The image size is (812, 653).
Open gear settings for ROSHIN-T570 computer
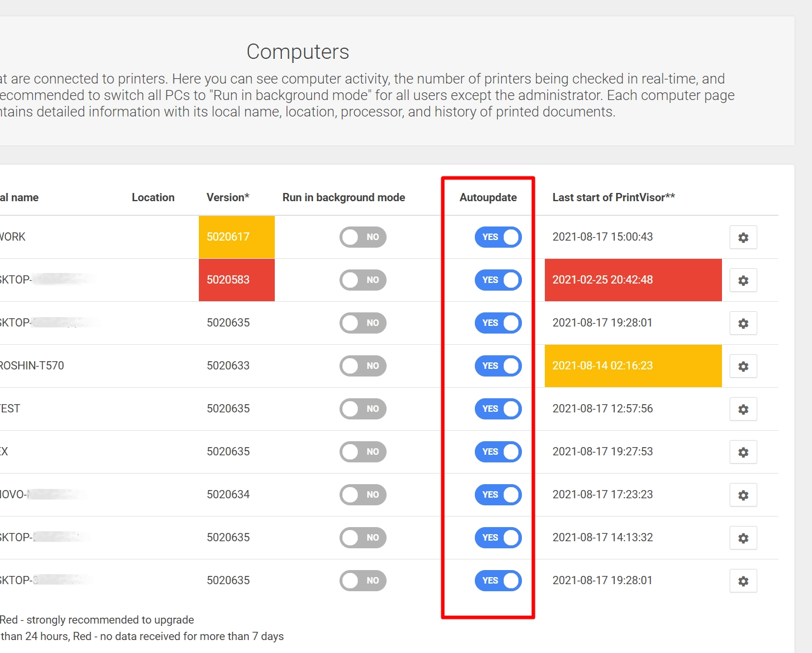(743, 367)
